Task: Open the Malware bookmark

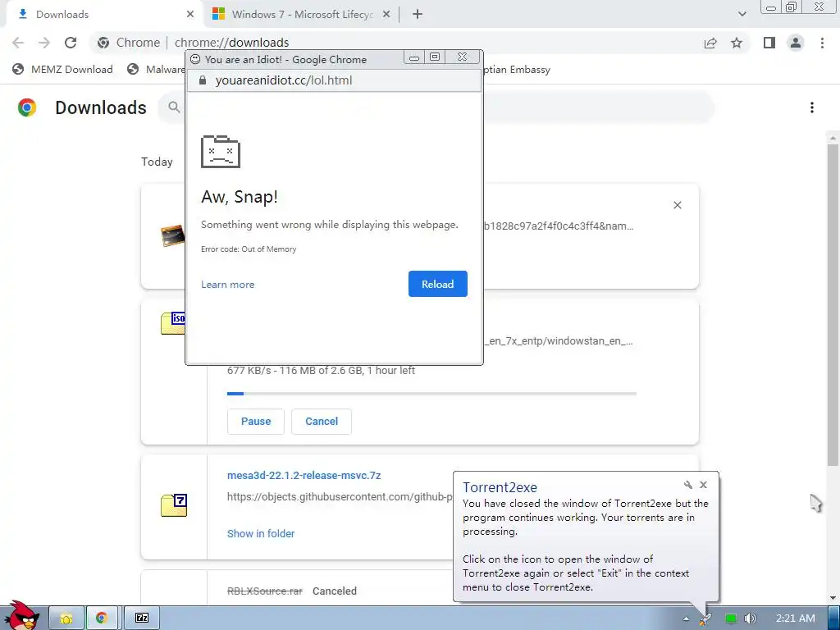Action: [157, 69]
